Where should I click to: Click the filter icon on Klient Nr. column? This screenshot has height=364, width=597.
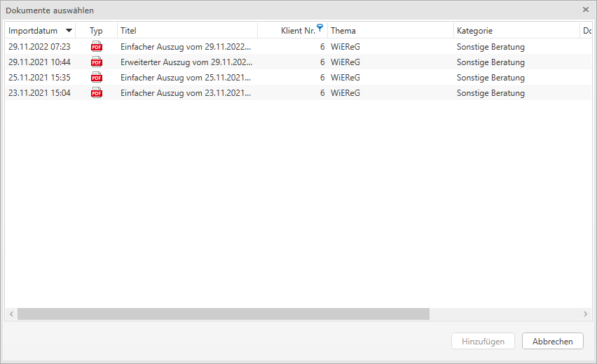click(320, 28)
